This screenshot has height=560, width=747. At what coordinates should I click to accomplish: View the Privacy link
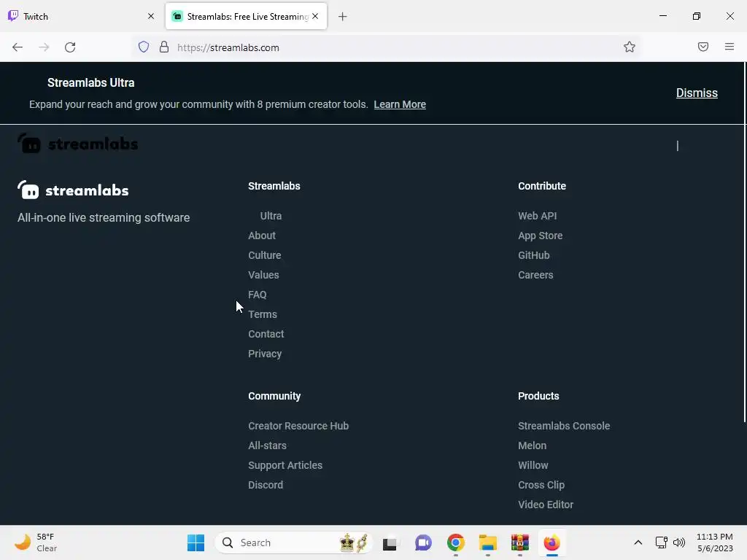point(265,354)
